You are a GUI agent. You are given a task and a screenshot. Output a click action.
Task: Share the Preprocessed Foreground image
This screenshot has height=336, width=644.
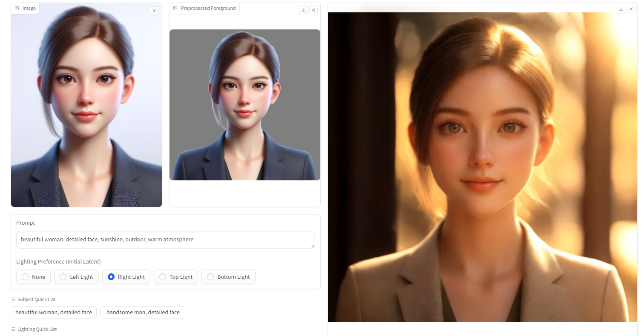313,10
